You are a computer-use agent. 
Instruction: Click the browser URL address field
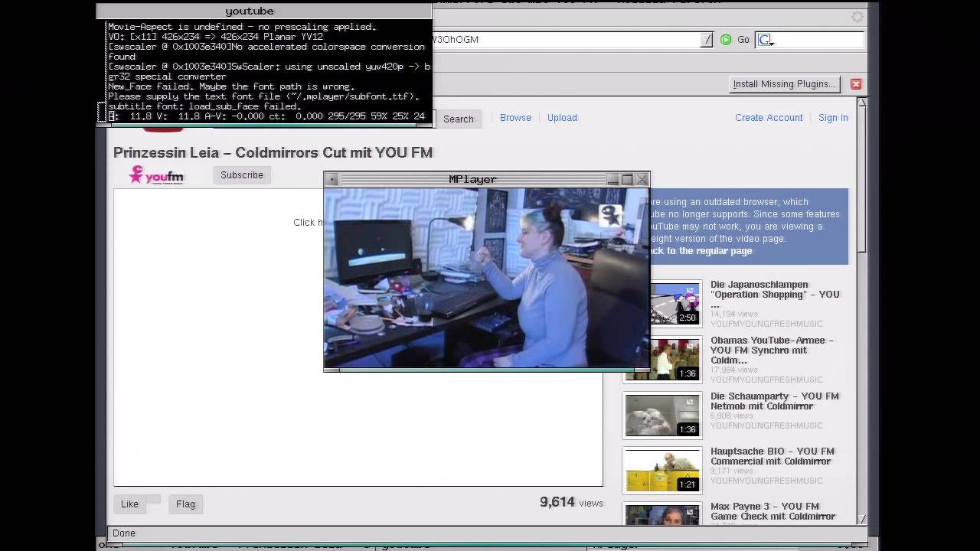tap(567, 40)
